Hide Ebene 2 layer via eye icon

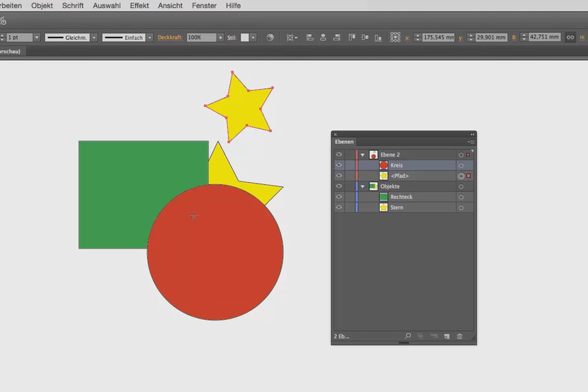[x=339, y=155]
